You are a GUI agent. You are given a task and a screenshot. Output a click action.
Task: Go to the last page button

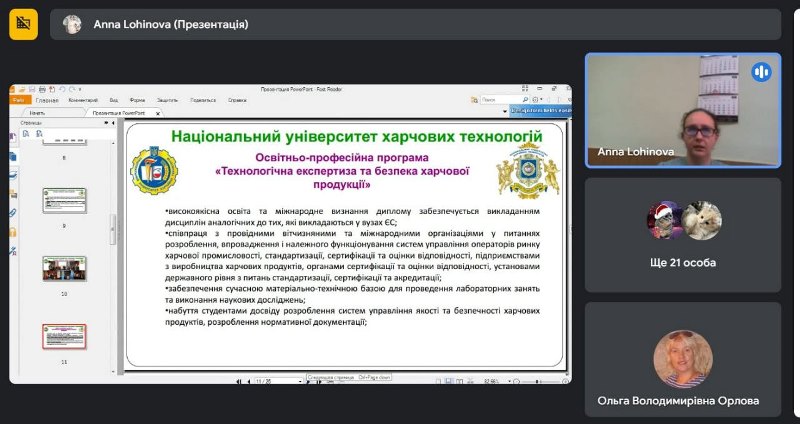pyautogui.click(x=319, y=381)
